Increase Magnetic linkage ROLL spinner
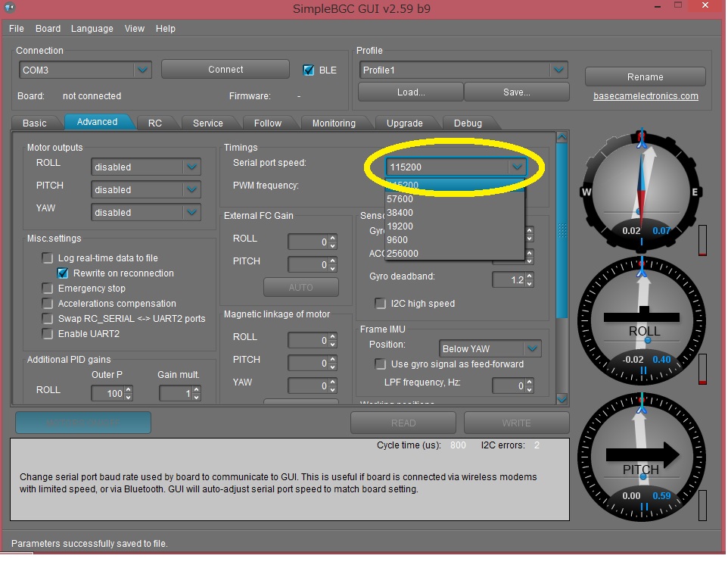 (332, 336)
